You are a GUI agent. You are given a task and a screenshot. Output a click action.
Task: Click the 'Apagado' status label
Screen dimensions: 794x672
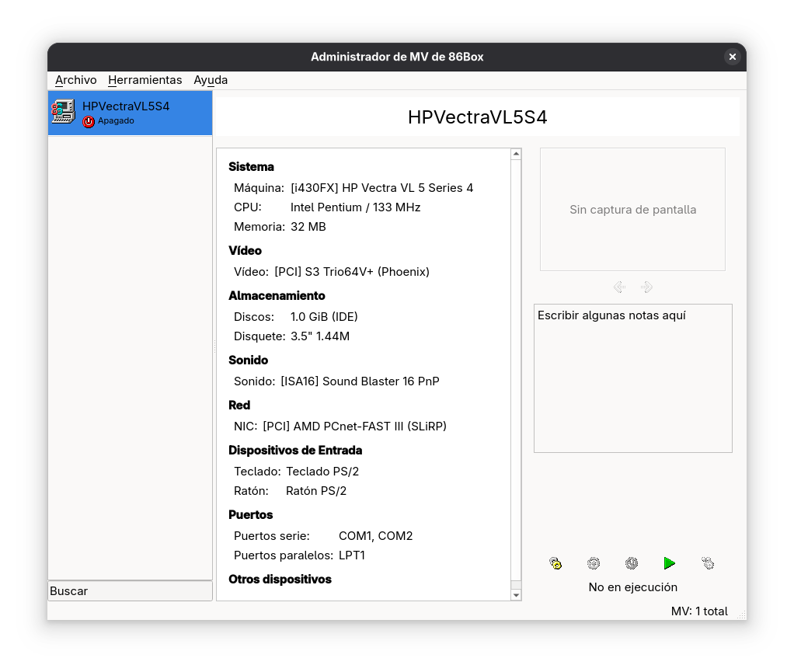click(116, 121)
